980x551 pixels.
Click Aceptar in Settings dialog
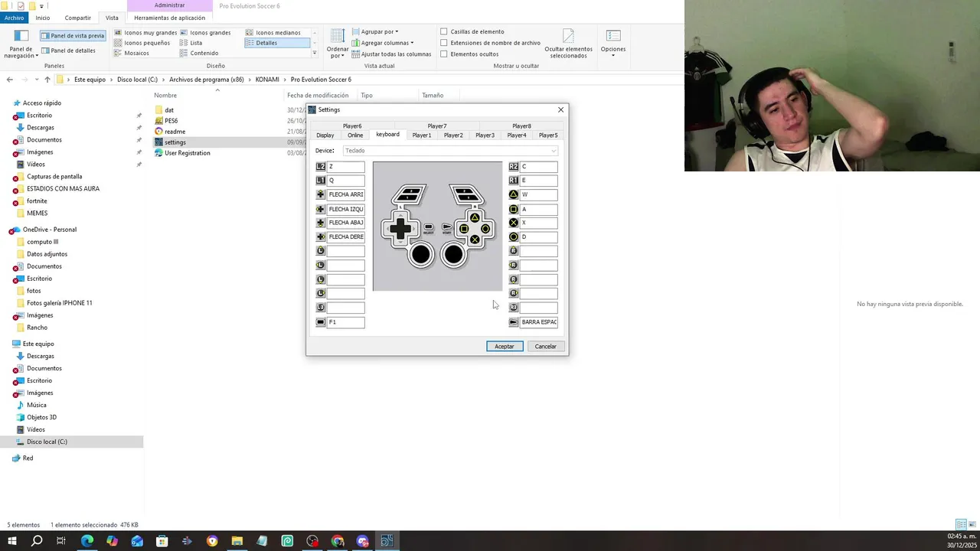click(505, 347)
